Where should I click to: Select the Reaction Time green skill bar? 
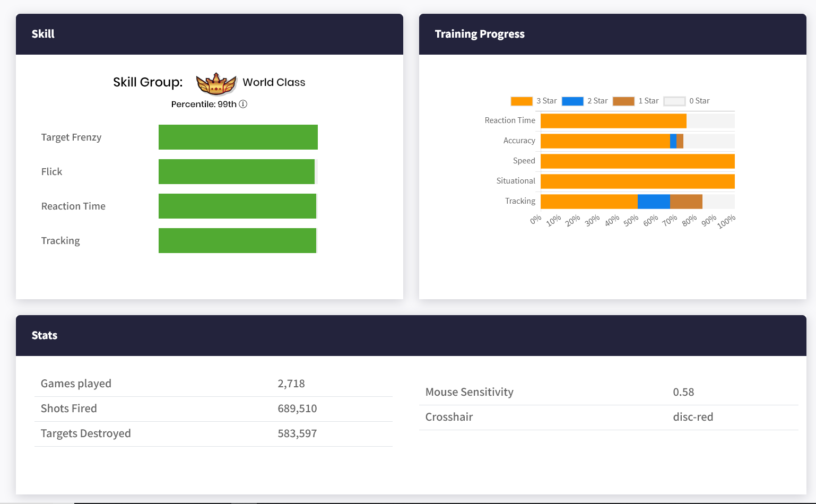click(237, 206)
